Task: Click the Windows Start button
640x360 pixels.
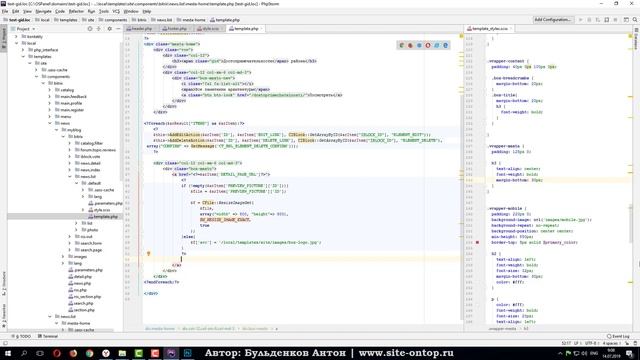Action: pos(7,353)
